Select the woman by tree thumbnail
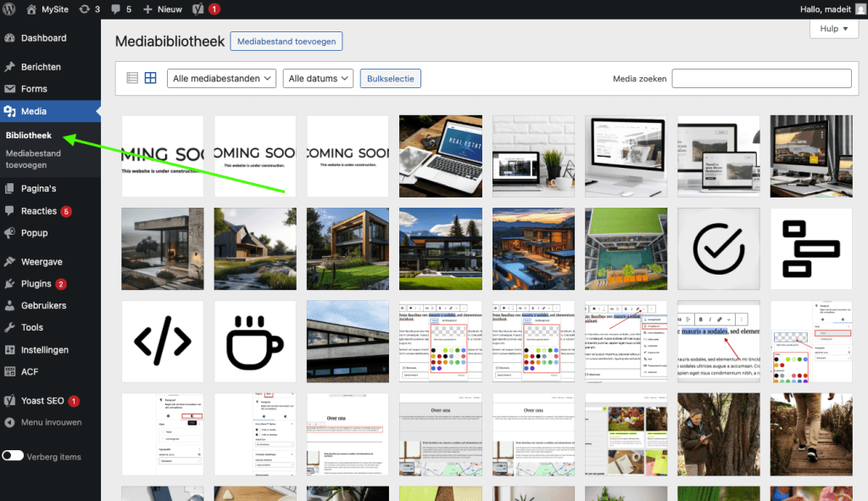 (x=719, y=435)
